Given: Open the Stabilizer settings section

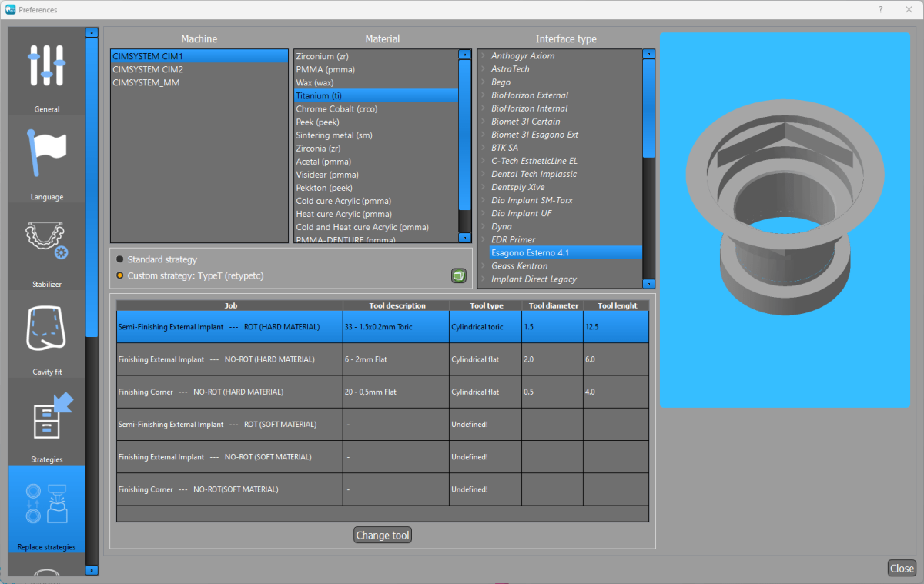Looking at the screenshot, I should 47,247.
